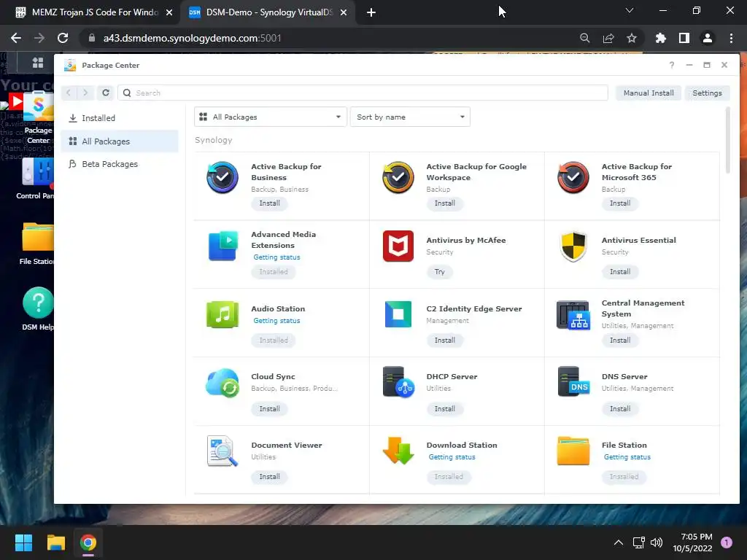This screenshot has width=747, height=560.
Task: Open File Station package icon in list
Action: coord(573,451)
